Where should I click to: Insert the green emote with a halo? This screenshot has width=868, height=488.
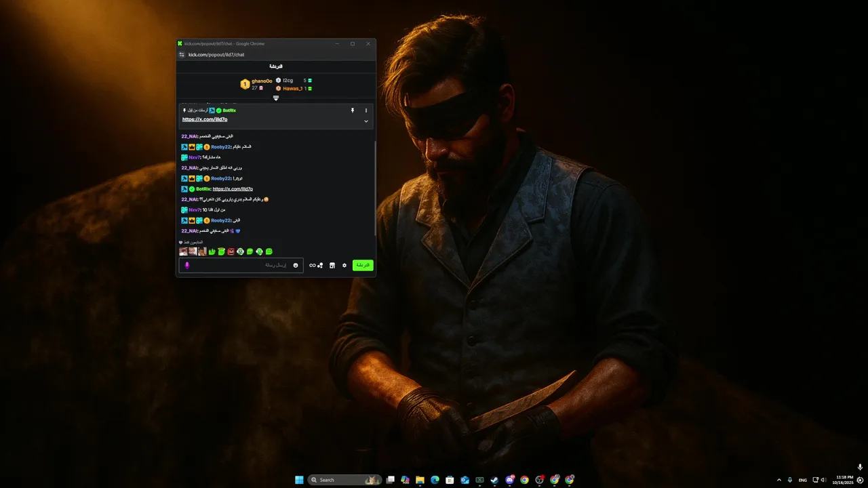pyautogui.click(x=221, y=251)
